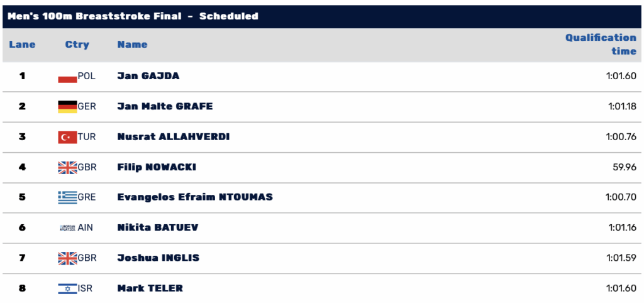
Task: Click the Ctry column header
Action: 77,45
